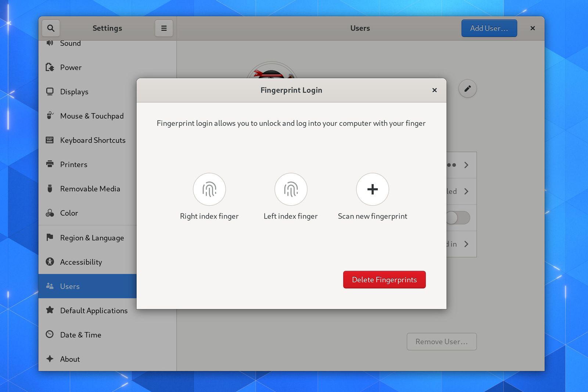Screen dimensions: 588x392
Task: Enable a new fingerprint scan
Action: 372,189
